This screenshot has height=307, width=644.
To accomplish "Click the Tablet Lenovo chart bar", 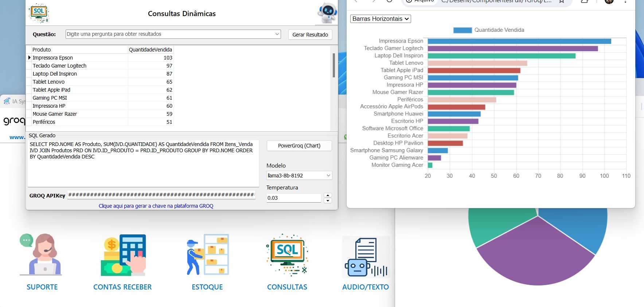I will [477, 63].
